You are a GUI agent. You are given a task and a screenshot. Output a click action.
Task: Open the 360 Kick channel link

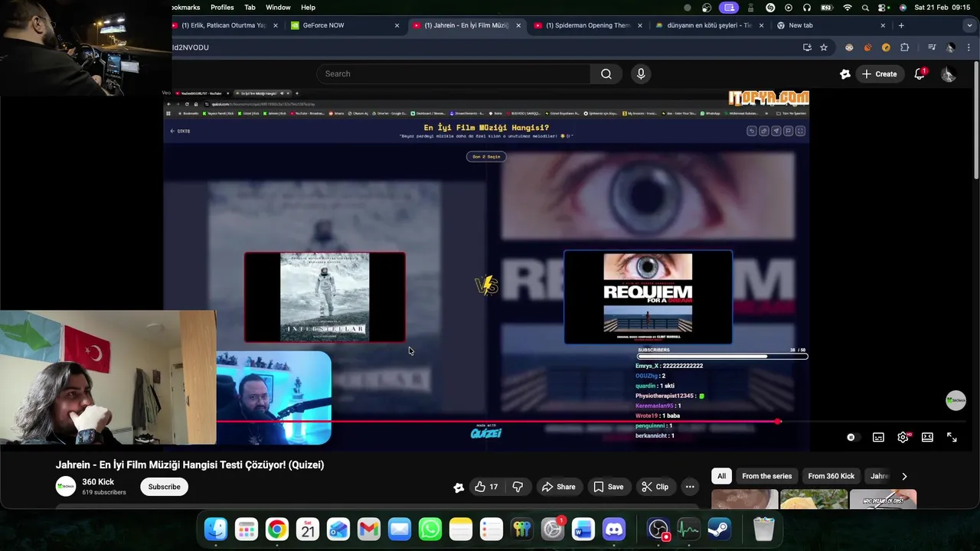click(x=98, y=481)
